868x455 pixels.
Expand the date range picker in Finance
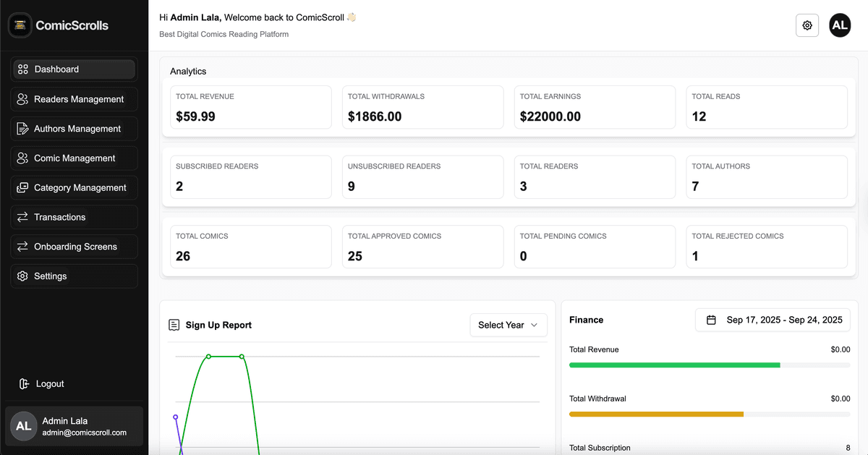point(773,319)
